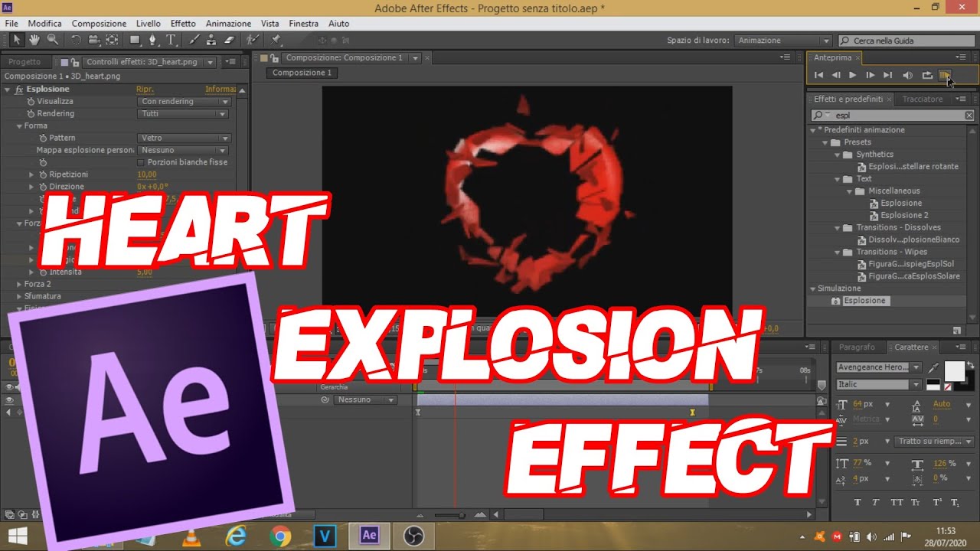Open the Italic font style dropdown
The width and height of the screenshot is (980, 551).
(x=879, y=384)
